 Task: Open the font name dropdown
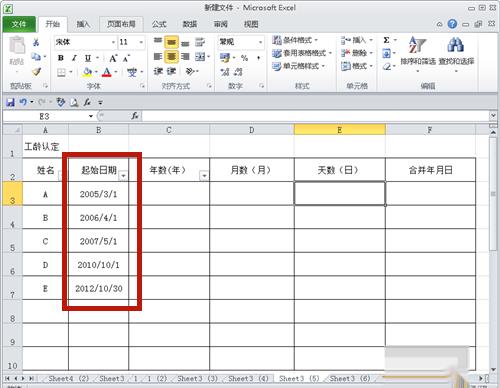point(113,42)
